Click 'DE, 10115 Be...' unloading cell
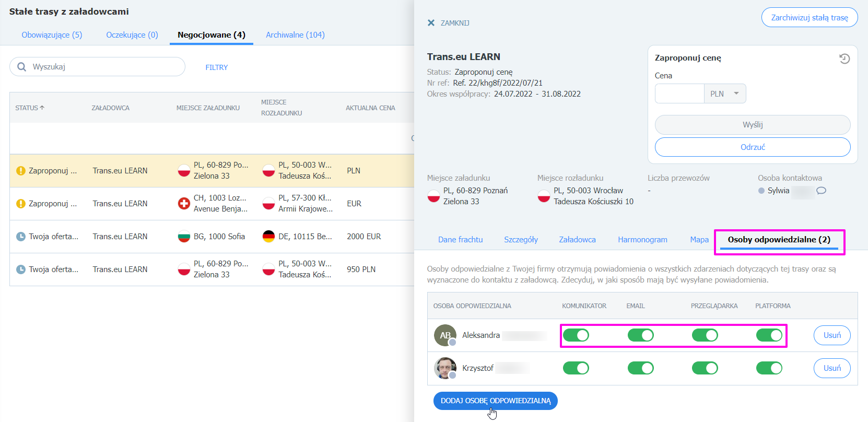868x422 pixels. coord(305,237)
